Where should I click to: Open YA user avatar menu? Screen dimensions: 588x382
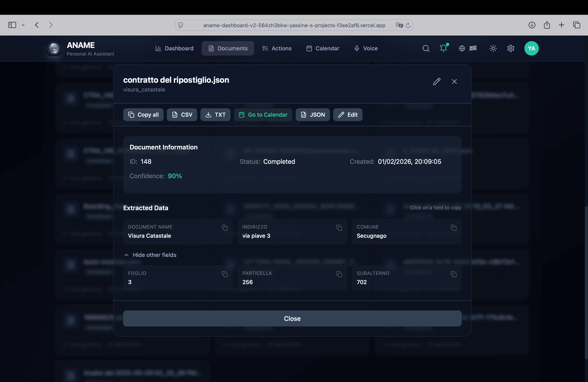pyautogui.click(x=531, y=48)
